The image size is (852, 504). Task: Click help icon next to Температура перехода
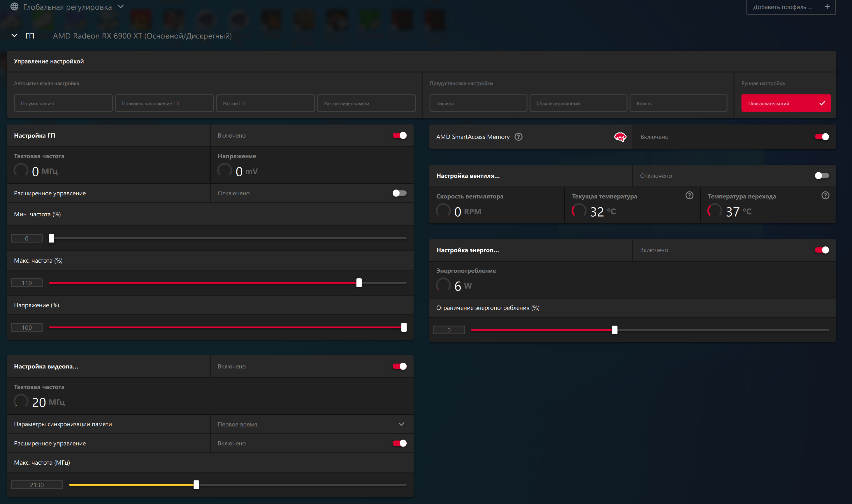pyautogui.click(x=825, y=195)
